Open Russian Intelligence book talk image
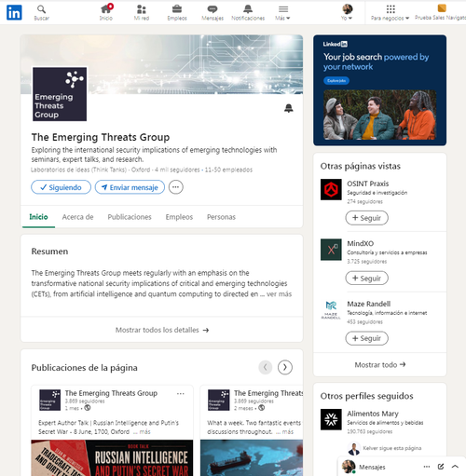This screenshot has width=466, height=476. (112, 457)
